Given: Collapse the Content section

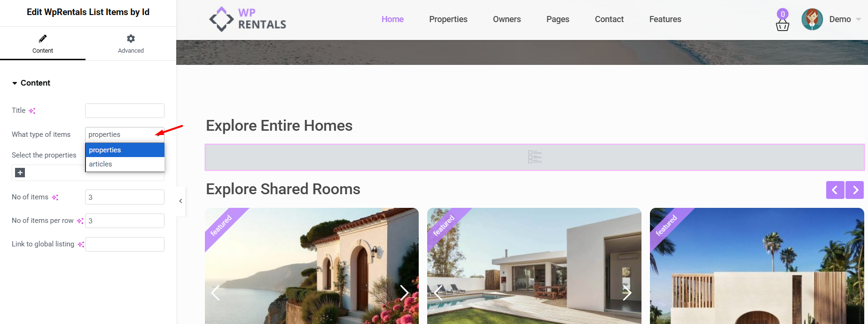Looking at the screenshot, I should 15,83.
